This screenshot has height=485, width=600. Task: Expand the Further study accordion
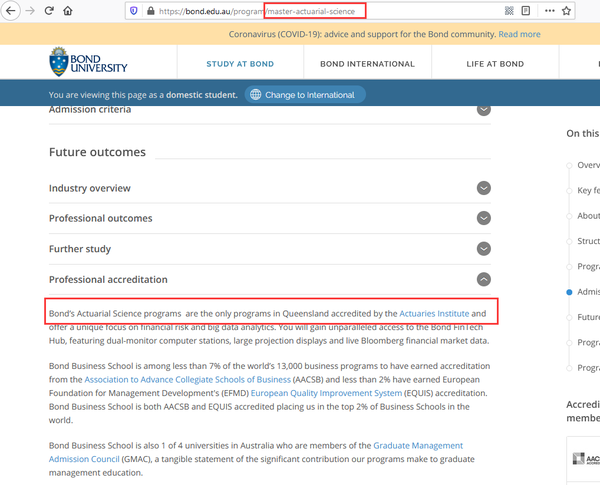pos(484,249)
